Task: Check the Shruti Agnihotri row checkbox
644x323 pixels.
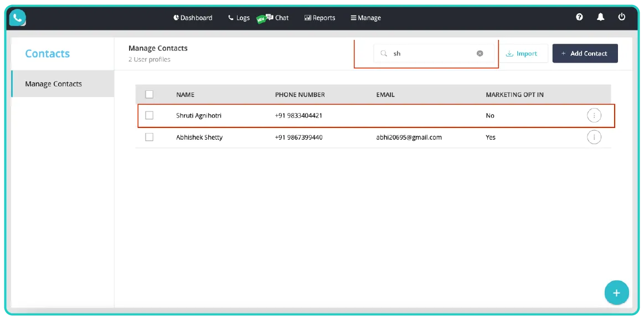Action: (150, 115)
